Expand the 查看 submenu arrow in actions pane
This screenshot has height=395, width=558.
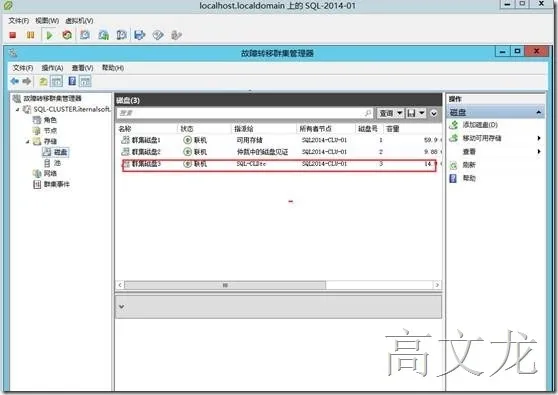(x=539, y=152)
